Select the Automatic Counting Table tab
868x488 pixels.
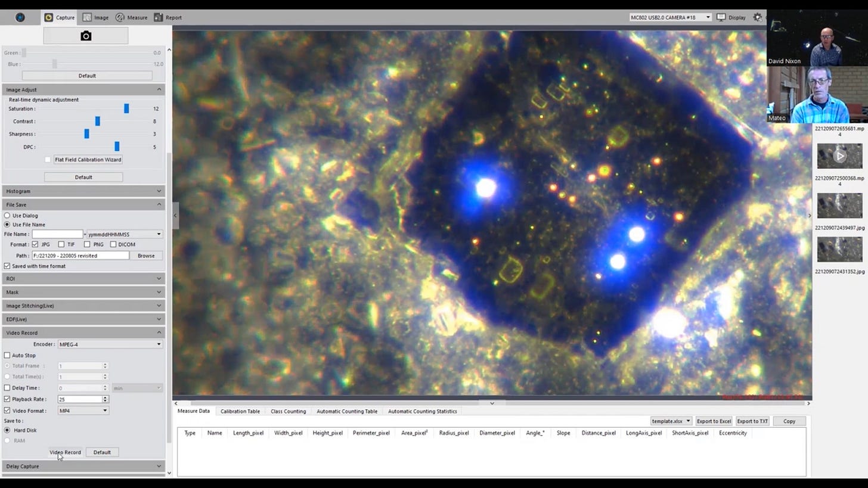coord(346,411)
